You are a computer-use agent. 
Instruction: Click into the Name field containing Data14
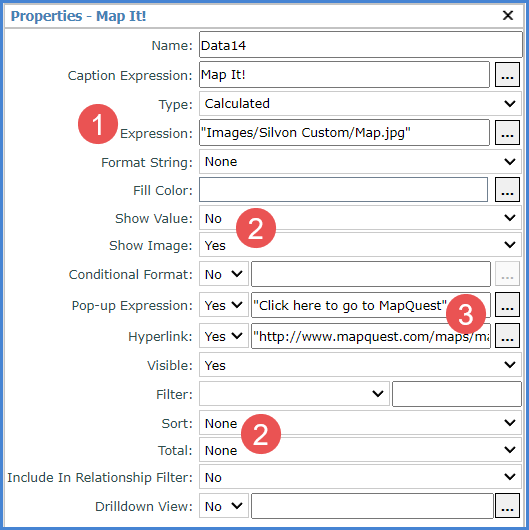click(361, 45)
